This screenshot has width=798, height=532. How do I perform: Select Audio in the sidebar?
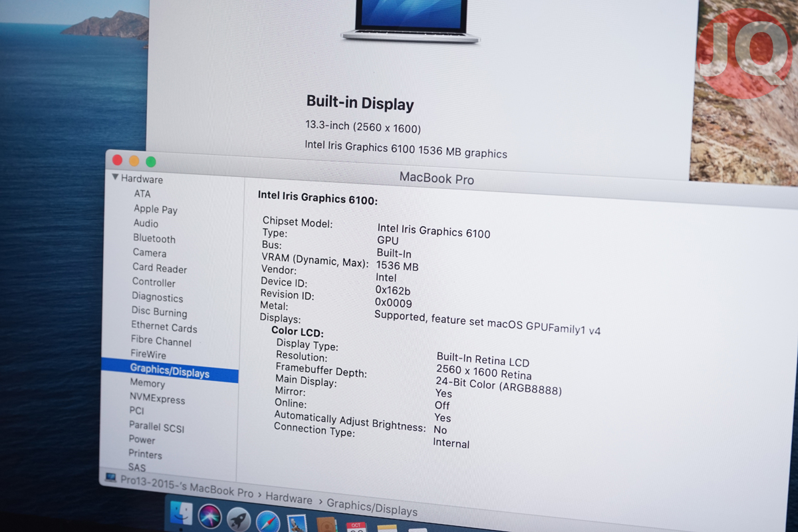tap(146, 223)
